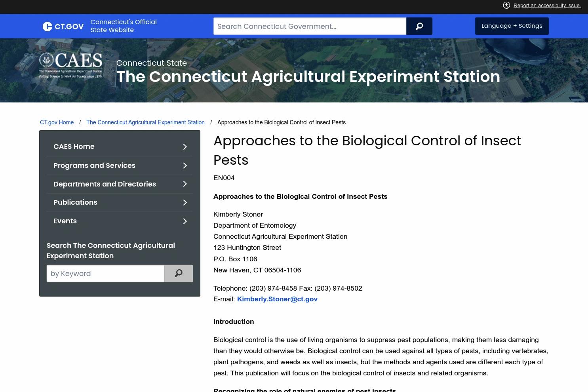Click the Connecticut Government search magnifier button
This screenshot has height=392, width=588.
tap(419, 26)
